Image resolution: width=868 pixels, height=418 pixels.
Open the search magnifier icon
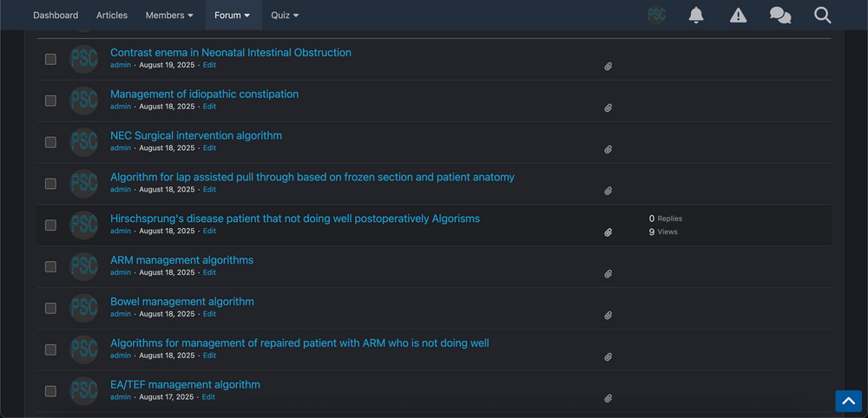(823, 16)
